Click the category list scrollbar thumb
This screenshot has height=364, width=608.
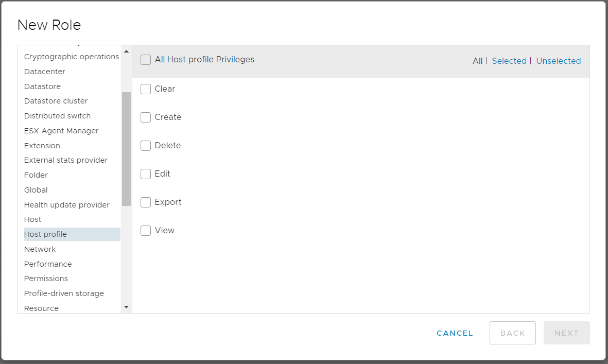point(126,149)
